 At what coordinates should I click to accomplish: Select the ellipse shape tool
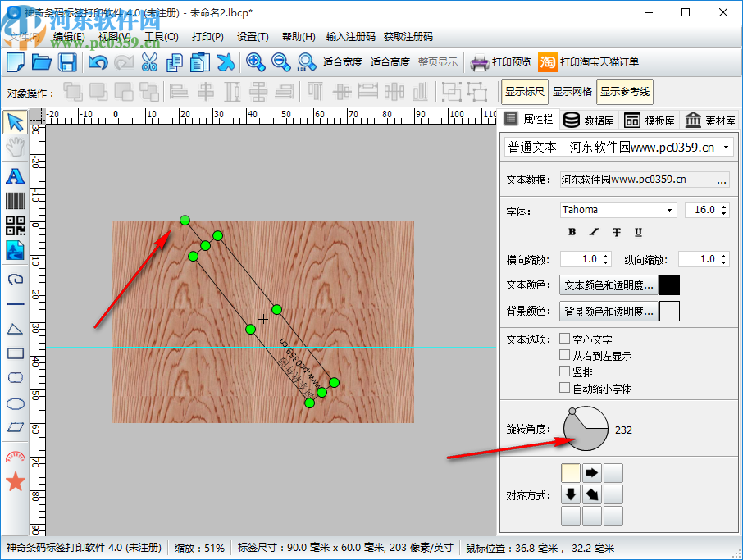(16, 403)
